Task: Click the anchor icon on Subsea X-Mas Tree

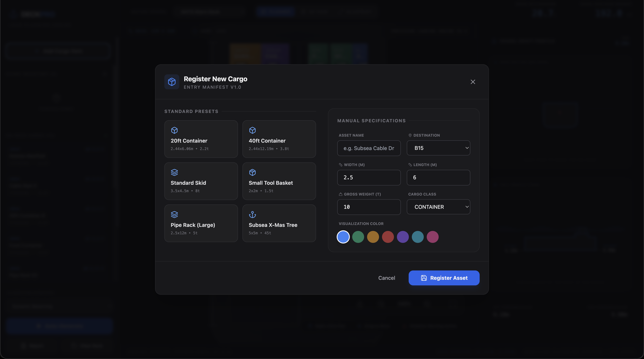Action: tap(252, 214)
